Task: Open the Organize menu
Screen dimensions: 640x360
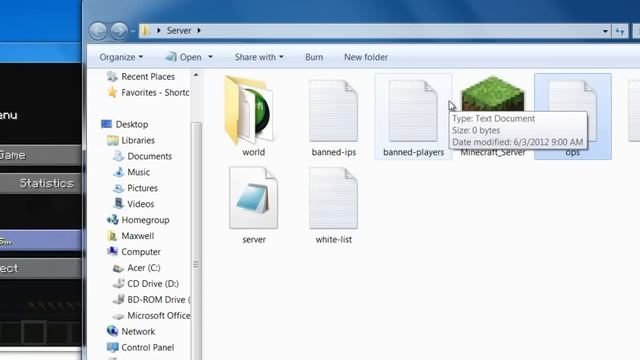Action: click(121, 57)
